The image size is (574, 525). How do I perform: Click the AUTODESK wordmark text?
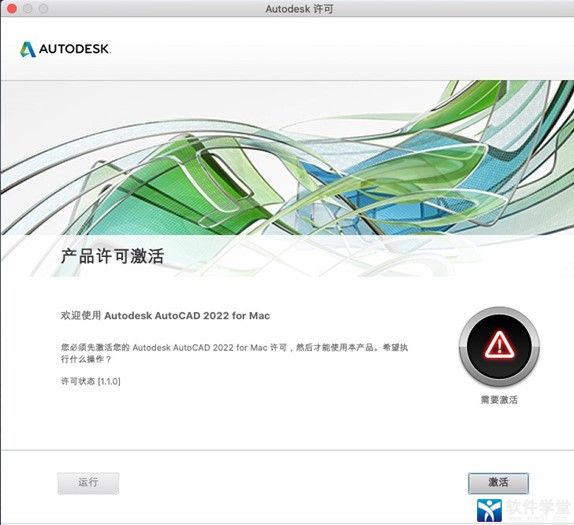click(74, 49)
